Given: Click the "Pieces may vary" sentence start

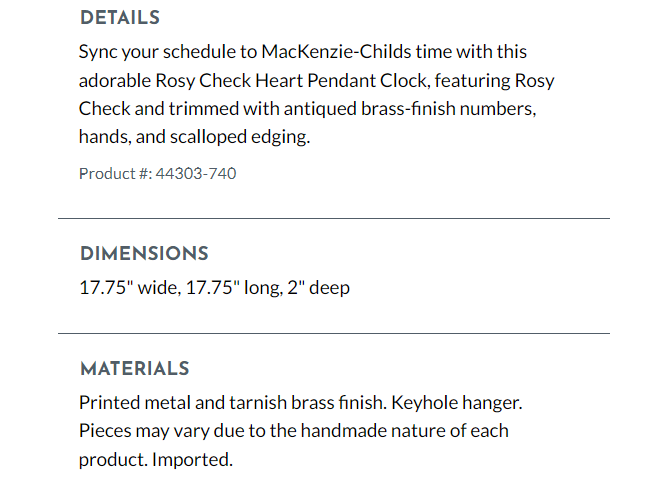Looking at the screenshot, I should 140,431.
